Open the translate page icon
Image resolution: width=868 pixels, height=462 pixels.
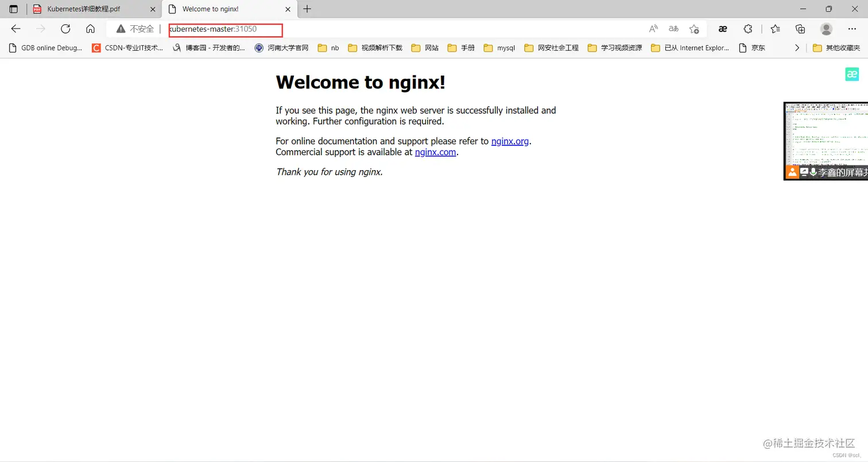[673, 29]
